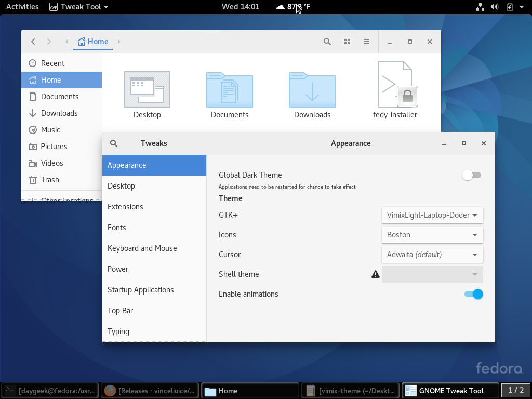
Task: Click the workspace switcher 1 / 2
Action: point(516,391)
